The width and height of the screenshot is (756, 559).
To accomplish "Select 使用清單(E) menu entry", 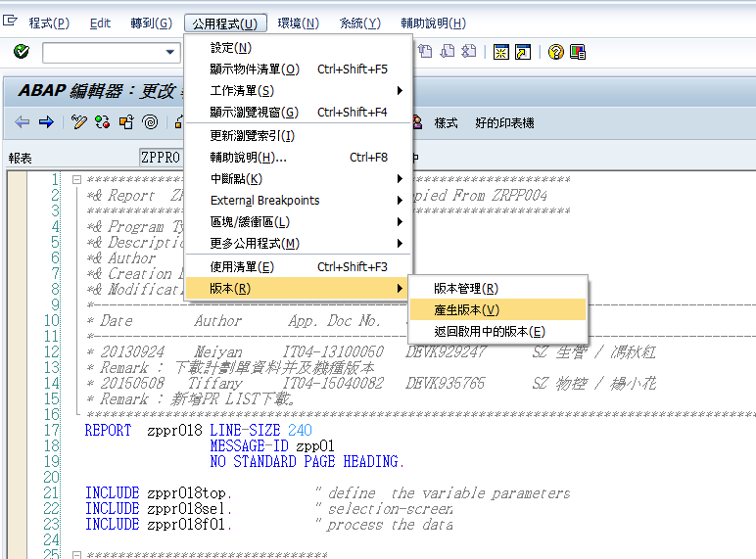I will [x=298, y=266].
